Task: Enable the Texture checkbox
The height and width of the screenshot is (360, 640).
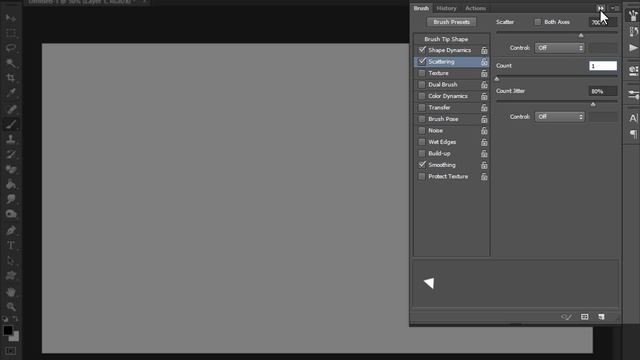Action: point(422,73)
